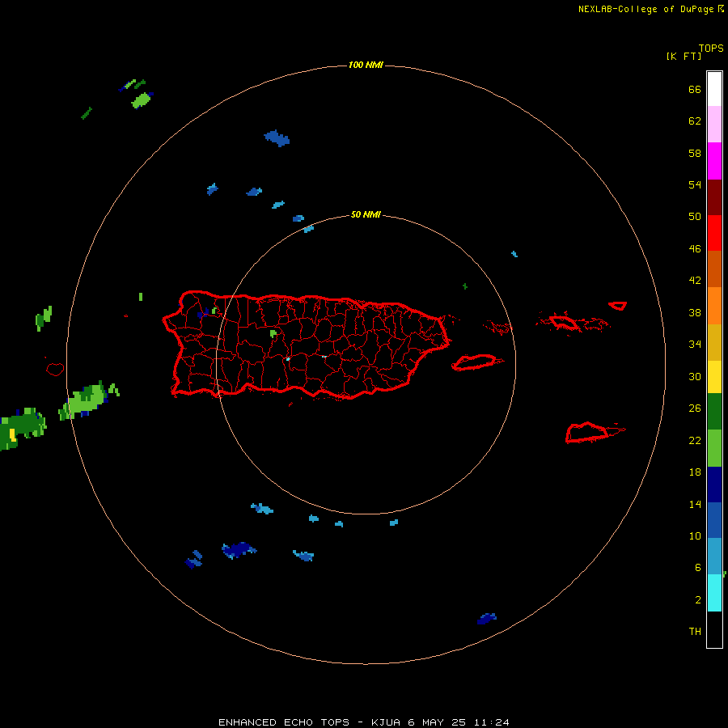728x728 pixels.
Task: Click the legend value '54'
Action: (695, 184)
